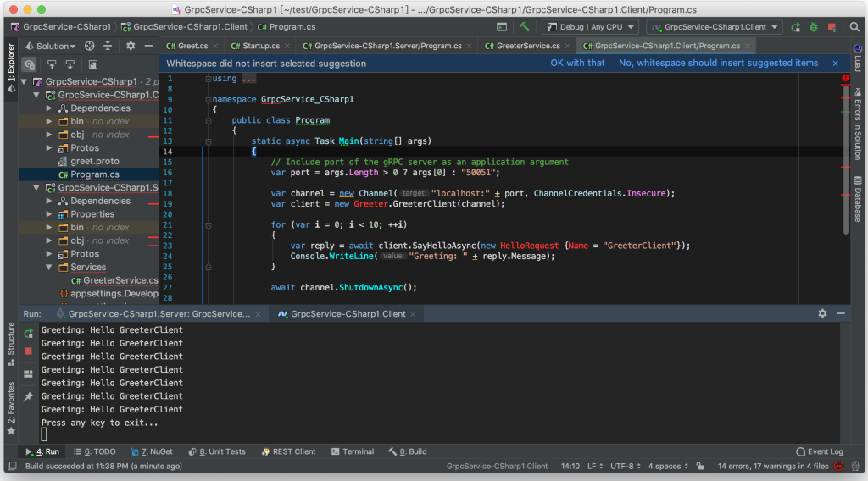Open the line separator LF selector
Viewport: 868px width, 481px height.
coord(595,466)
